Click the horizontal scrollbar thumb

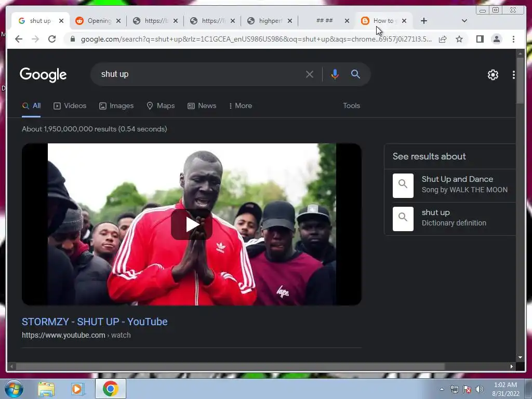pyautogui.click(x=230, y=366)
